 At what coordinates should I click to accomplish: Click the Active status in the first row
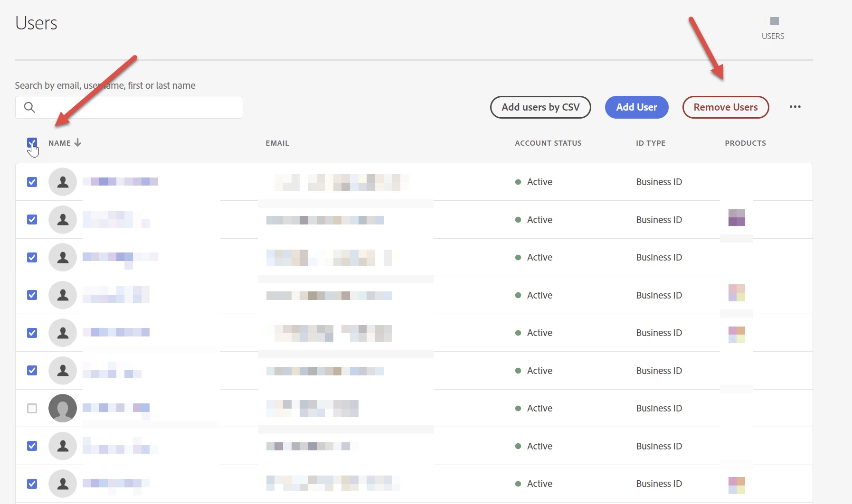click(x=540, y=182)
